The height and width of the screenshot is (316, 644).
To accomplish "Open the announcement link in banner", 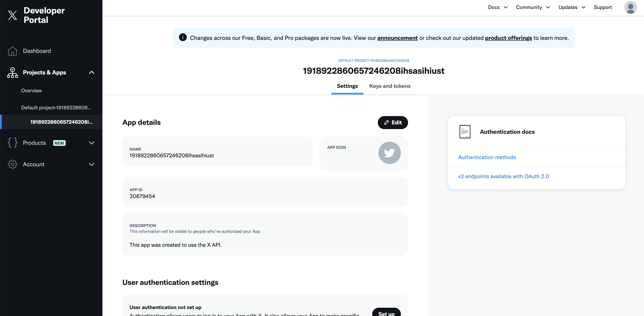I will [397, 38].
